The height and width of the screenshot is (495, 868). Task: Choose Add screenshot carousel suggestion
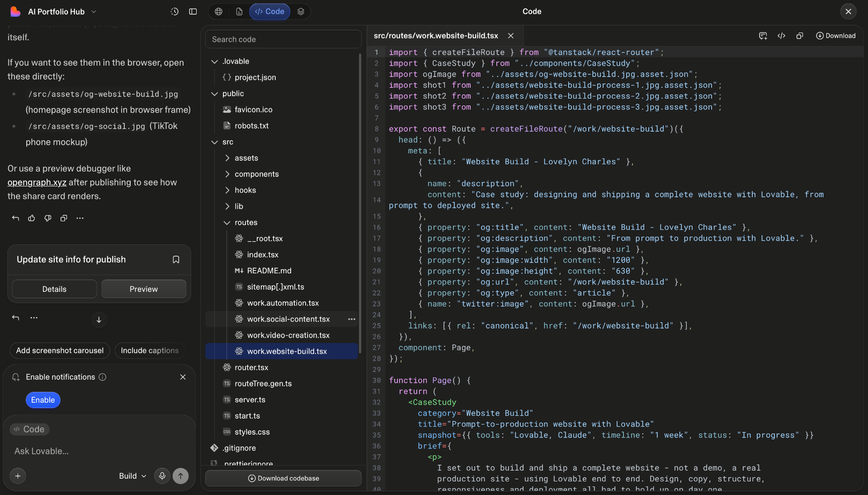click(60, 351)
